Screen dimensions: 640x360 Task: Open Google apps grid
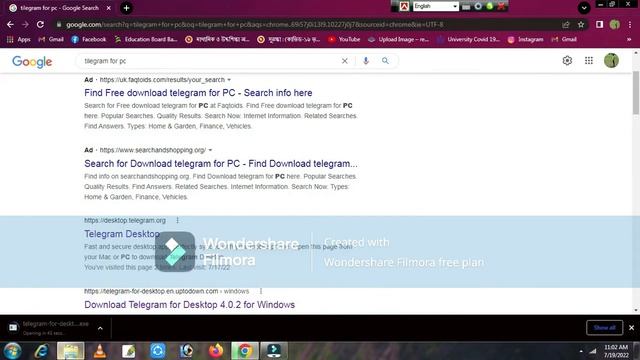[589, 60]
